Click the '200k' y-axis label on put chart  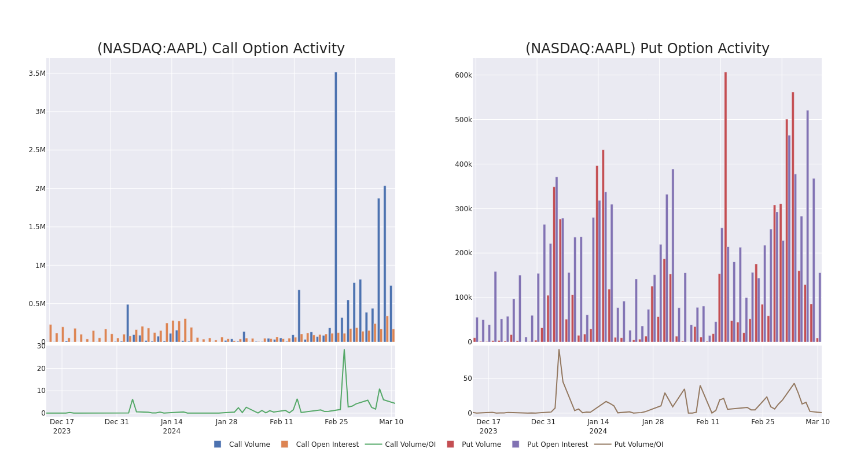tap(464, 253)
